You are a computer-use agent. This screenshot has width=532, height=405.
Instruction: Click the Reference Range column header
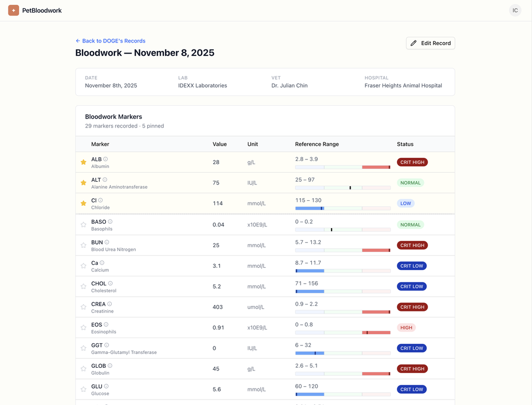[x=317, y=144]
